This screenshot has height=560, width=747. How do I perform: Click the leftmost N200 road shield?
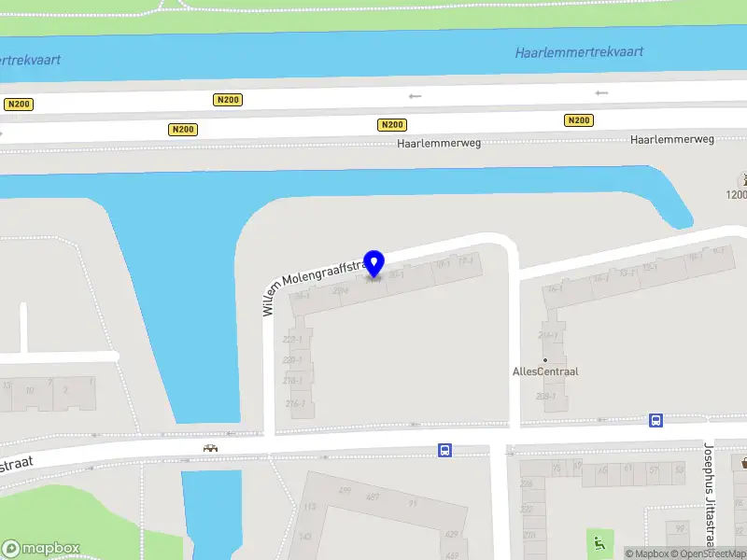19,105
